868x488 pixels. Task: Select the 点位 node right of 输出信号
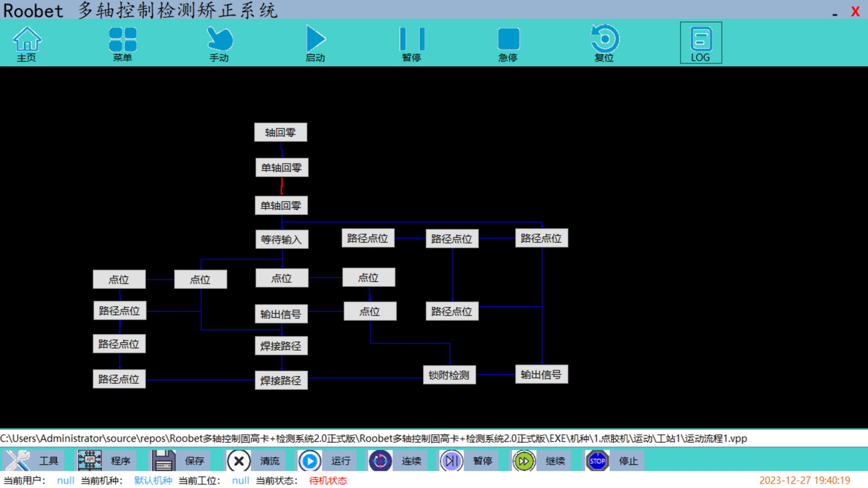pos(370,311)
